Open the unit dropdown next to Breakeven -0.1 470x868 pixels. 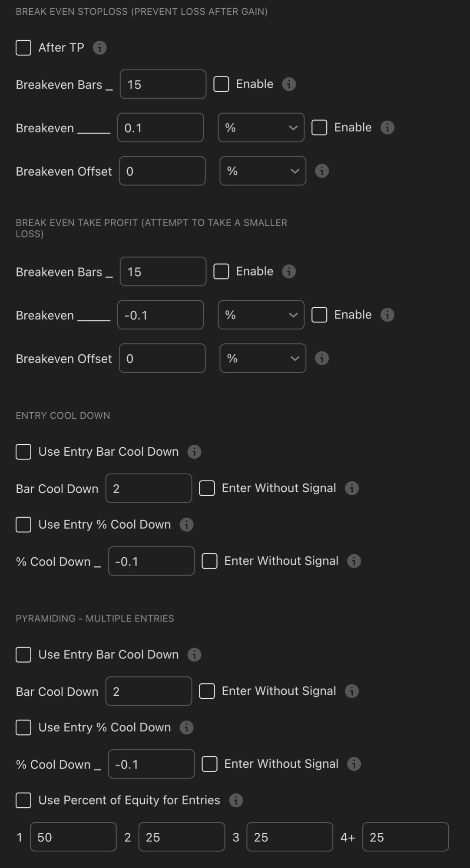(x=261, y=315)
